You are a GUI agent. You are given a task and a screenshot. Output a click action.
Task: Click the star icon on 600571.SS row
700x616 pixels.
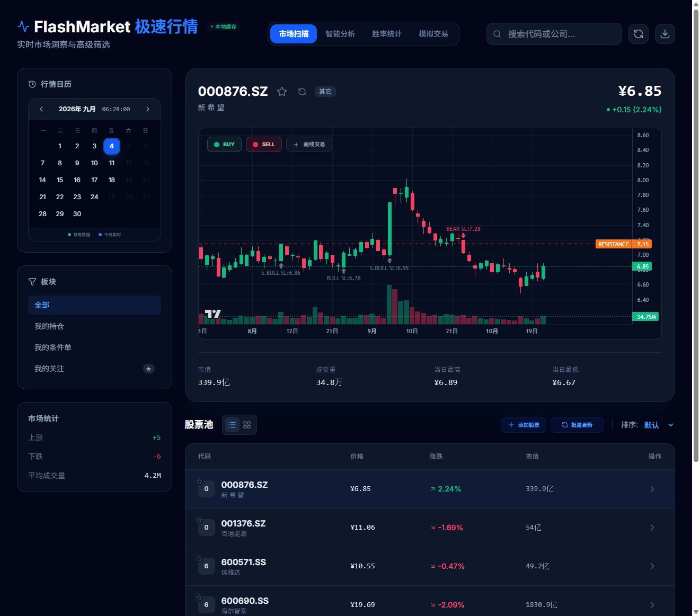(x=199, y=559)
